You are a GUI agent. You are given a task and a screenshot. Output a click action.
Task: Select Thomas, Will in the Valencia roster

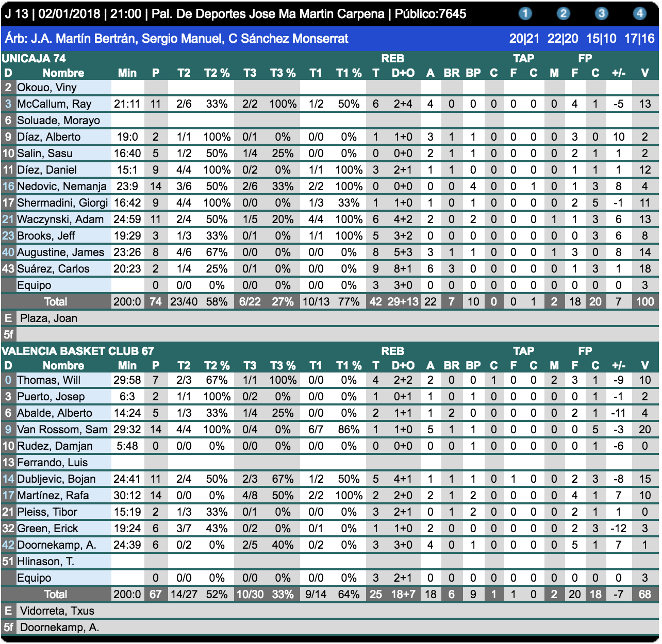coord(49,380)
